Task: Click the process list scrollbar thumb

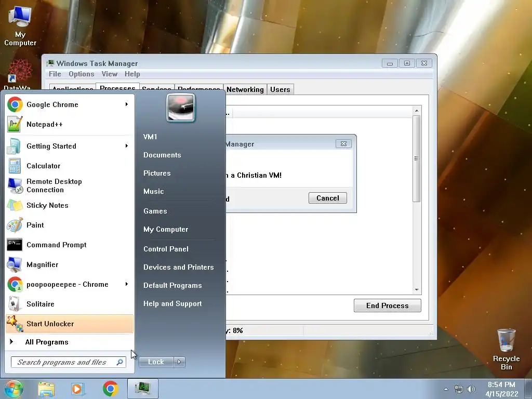Action: [x=417, y=159]
